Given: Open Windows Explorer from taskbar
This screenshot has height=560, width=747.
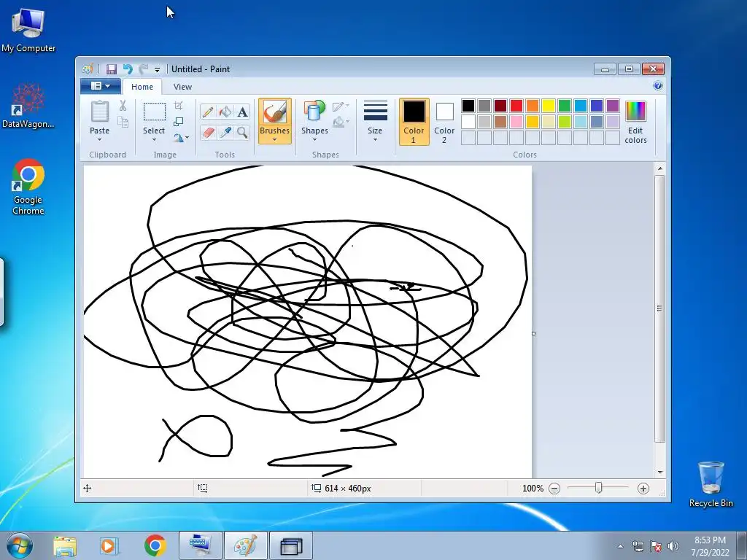Looking at the screenshot, I should 65,545.
